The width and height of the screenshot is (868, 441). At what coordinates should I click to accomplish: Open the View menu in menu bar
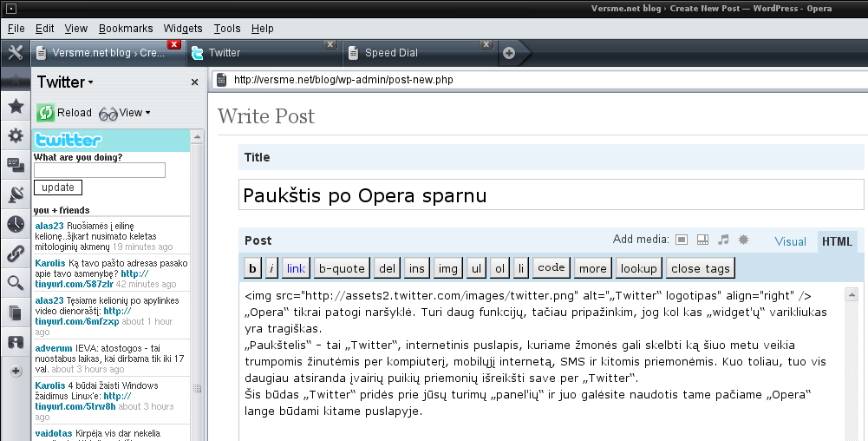75,29
